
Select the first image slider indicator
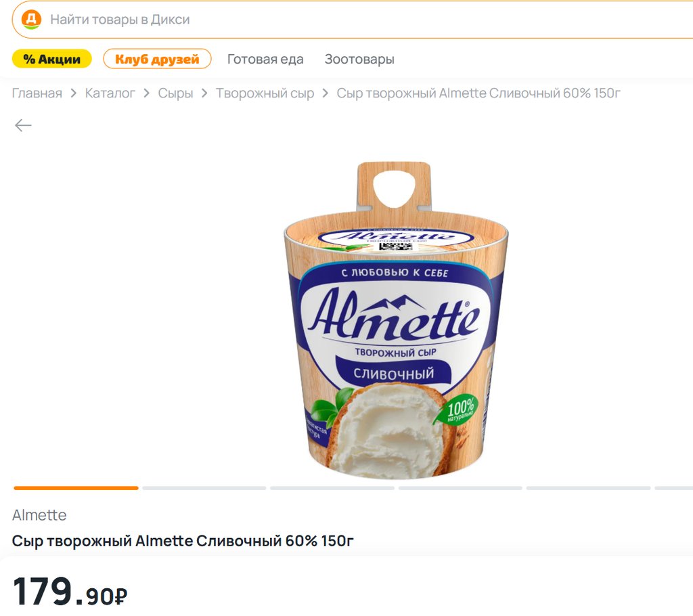[x=76, y=487]
